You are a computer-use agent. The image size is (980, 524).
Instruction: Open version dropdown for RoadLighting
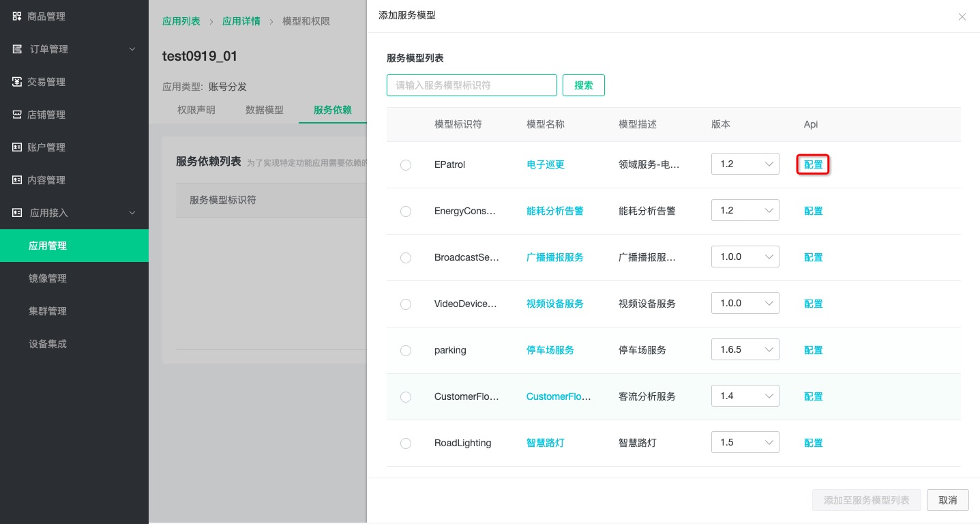point(745,443)
